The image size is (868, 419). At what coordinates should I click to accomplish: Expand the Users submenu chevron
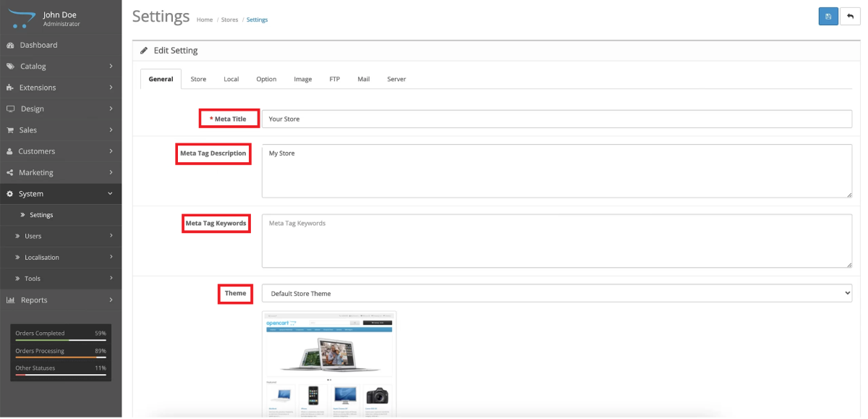click(x=111, y=236)
